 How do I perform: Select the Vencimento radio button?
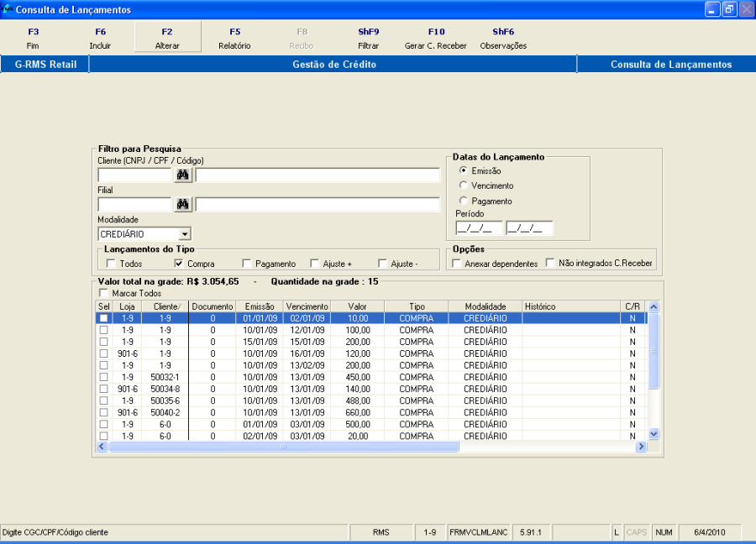464,186
